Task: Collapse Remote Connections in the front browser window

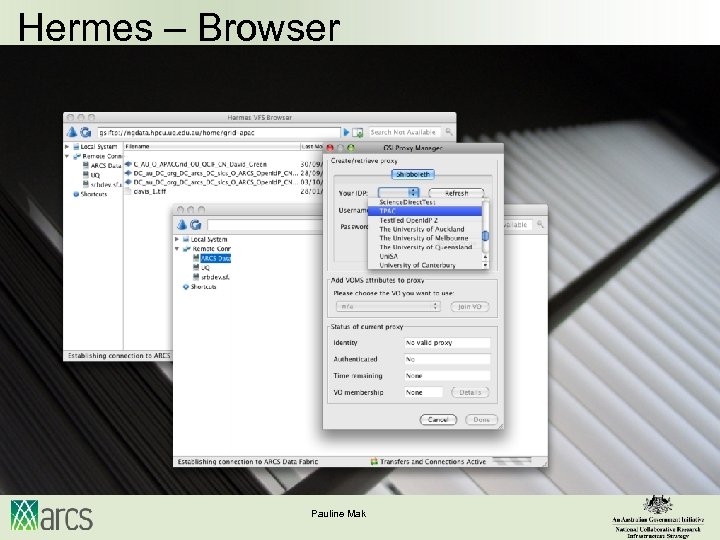Action: 177,248
